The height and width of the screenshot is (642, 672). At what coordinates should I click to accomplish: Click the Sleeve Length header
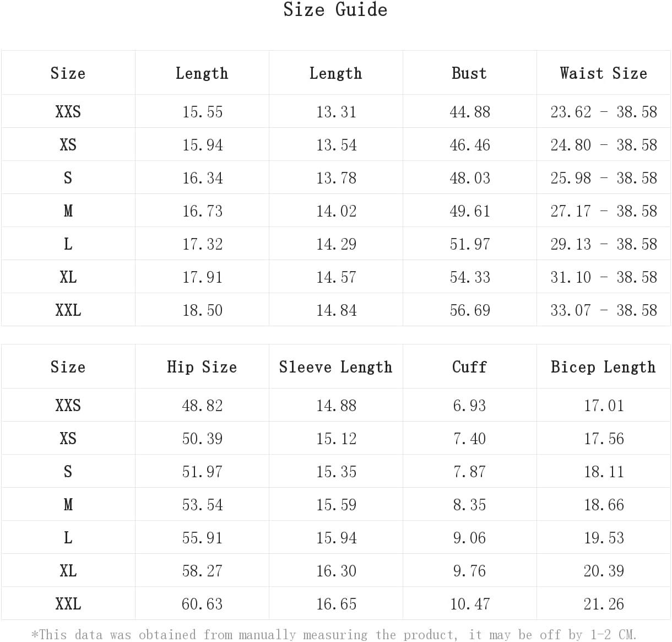click(x=335, y=367)
